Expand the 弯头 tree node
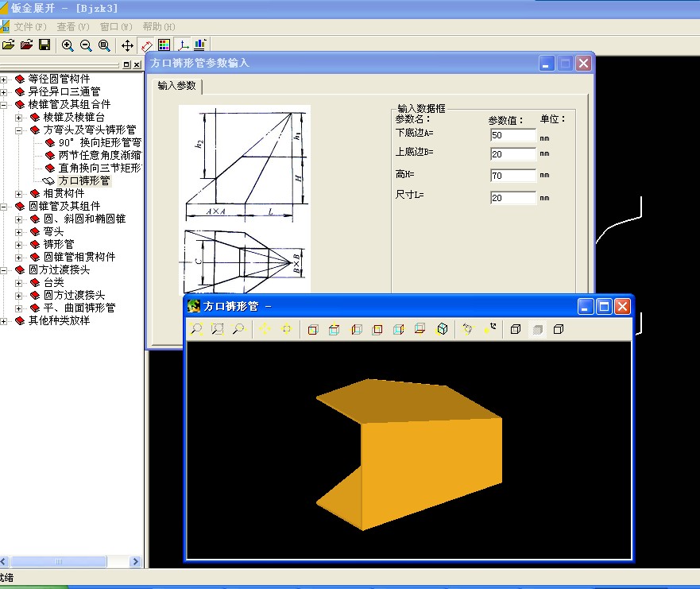This screenshot has width=700, height=589. pos(18,232)
